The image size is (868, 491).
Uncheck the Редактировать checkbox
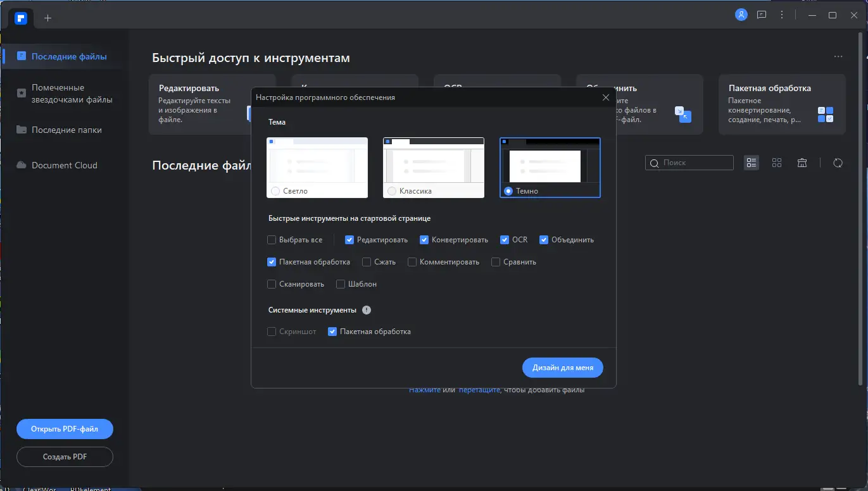coord(349,240)
